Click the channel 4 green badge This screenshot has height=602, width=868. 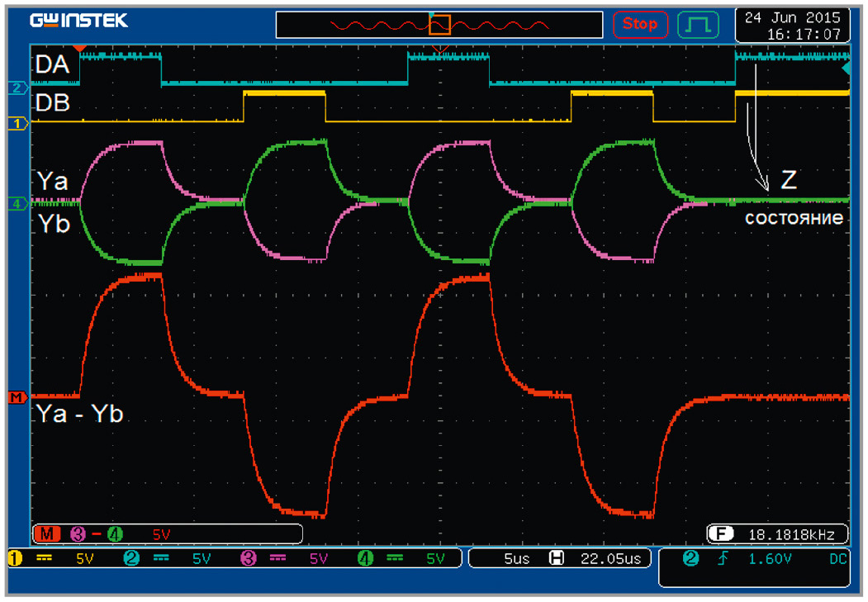[x=365, y=558]
